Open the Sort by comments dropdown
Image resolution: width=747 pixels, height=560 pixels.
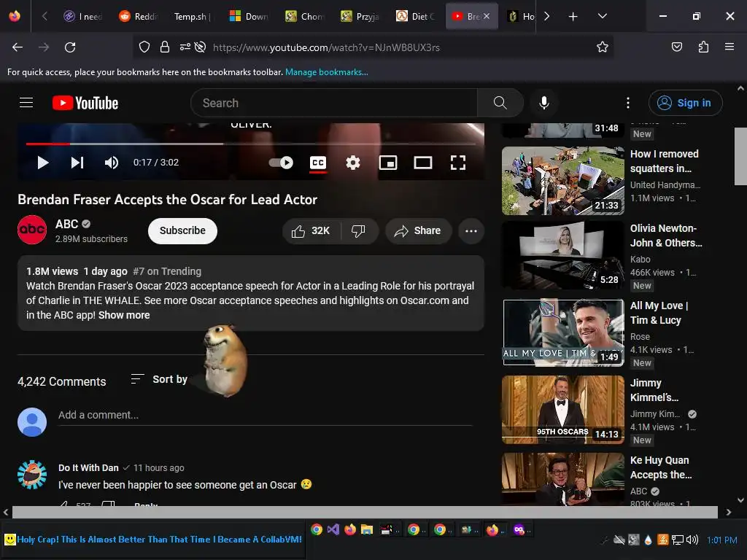click(159, 379)
